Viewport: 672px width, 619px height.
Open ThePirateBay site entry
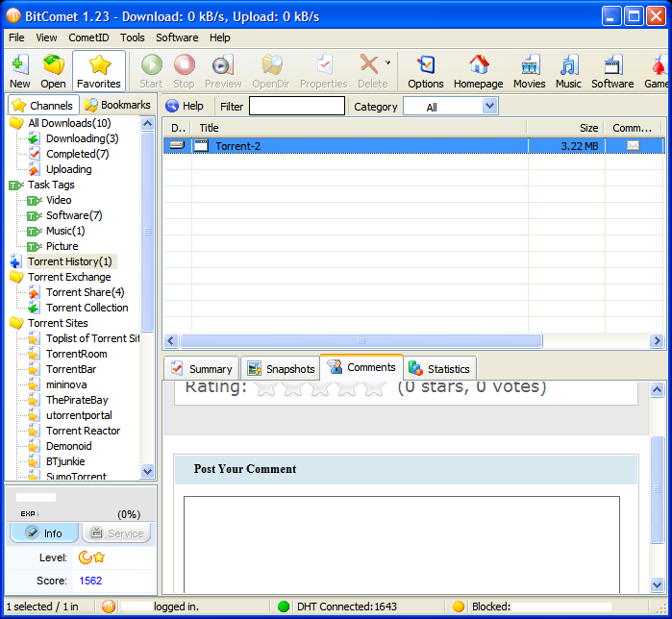(77, 401)
